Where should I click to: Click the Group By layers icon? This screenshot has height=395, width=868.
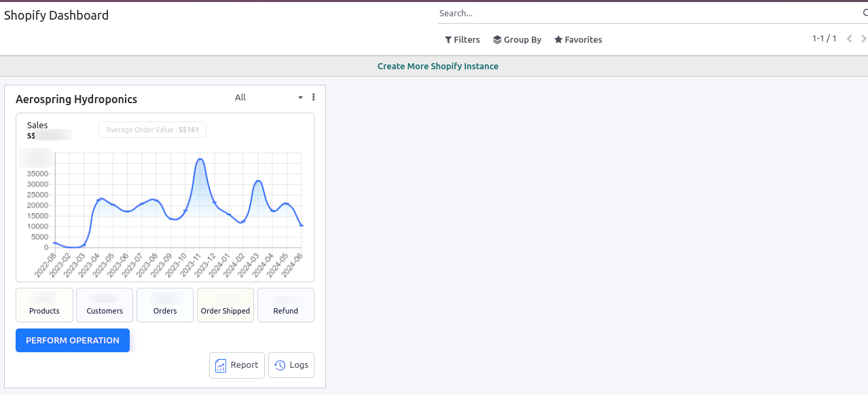(497, 40)
